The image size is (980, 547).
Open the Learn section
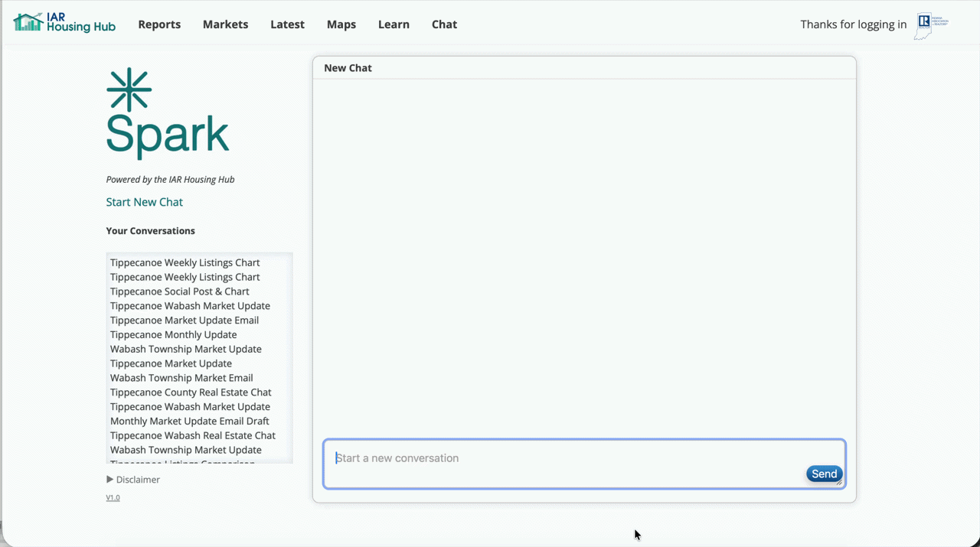pos(394,24)
